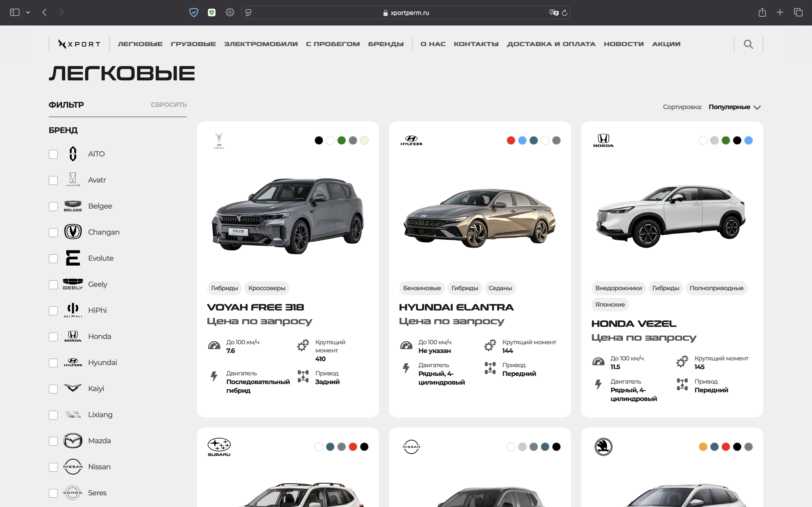The image size is (812, 507).
Task: Click the Hyundai logo on Elantra card
Action: [411, 141]
